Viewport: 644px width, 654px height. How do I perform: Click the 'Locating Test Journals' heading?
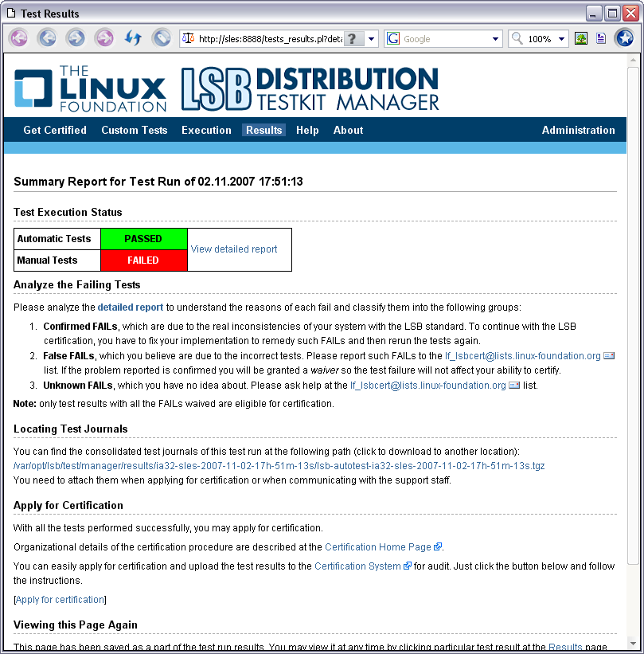pyautogui.click(x=70, y=429)
